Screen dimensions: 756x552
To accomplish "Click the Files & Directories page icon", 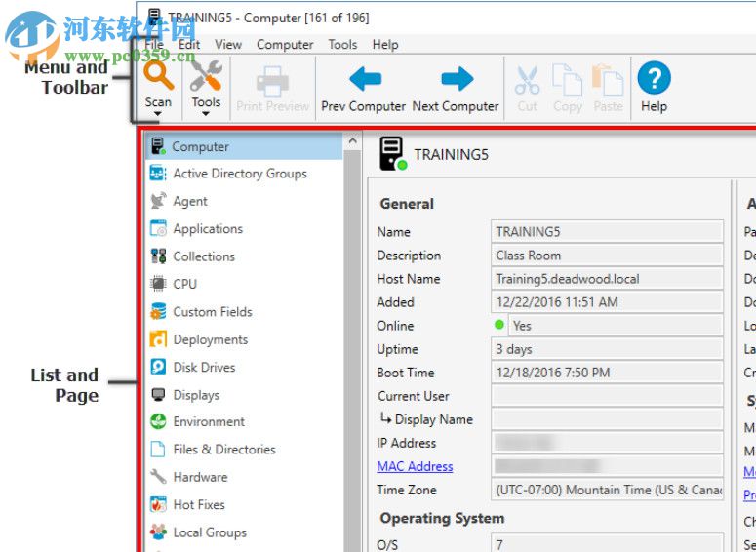I will [x=158, y=449].
